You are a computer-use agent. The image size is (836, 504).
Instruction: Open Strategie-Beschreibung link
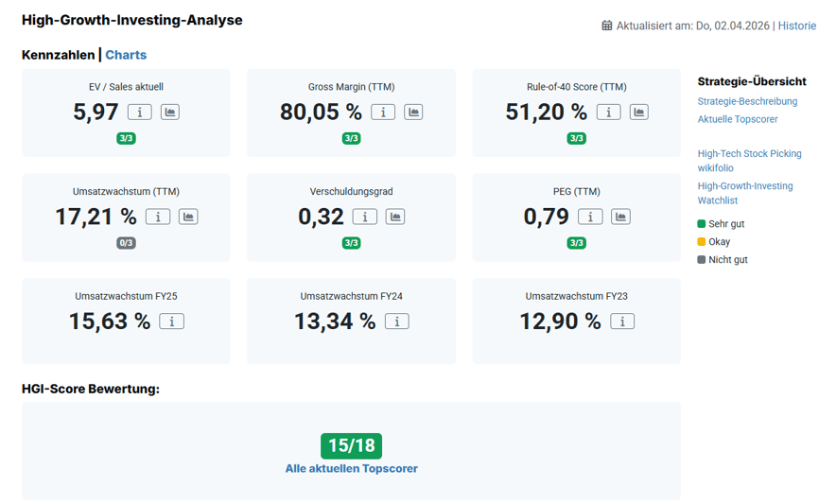[747, 101]
